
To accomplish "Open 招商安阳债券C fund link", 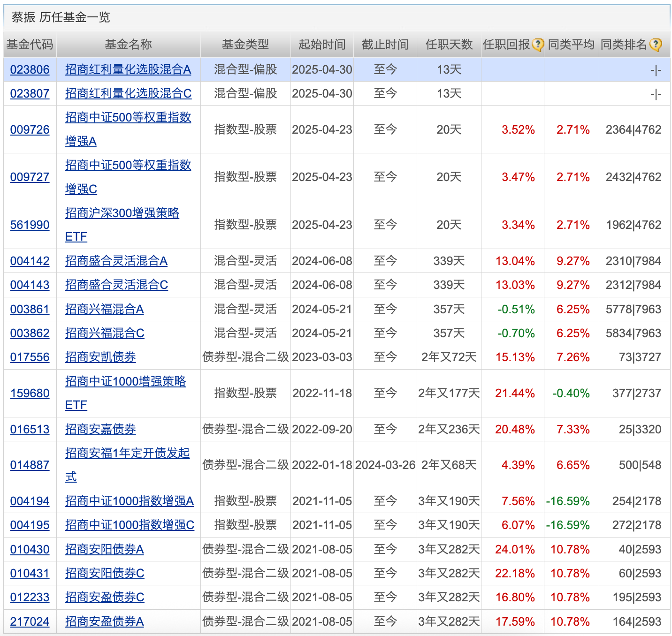I will point(105,574).
